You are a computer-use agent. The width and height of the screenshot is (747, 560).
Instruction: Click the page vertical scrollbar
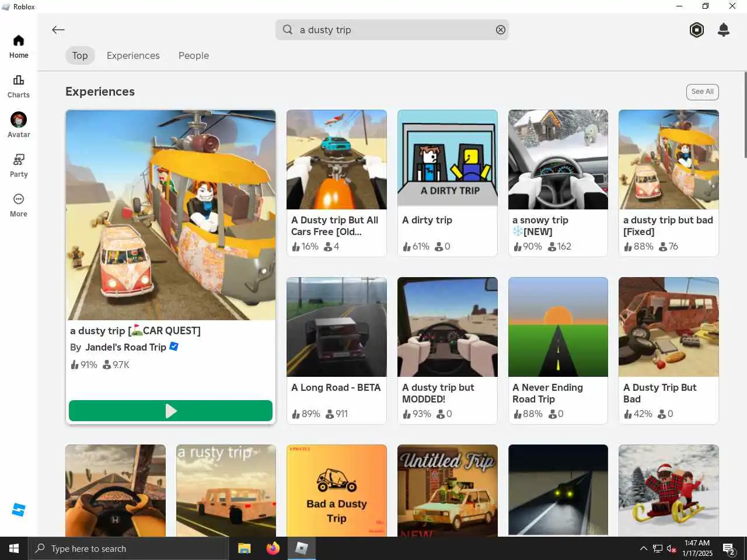point(745,115)
